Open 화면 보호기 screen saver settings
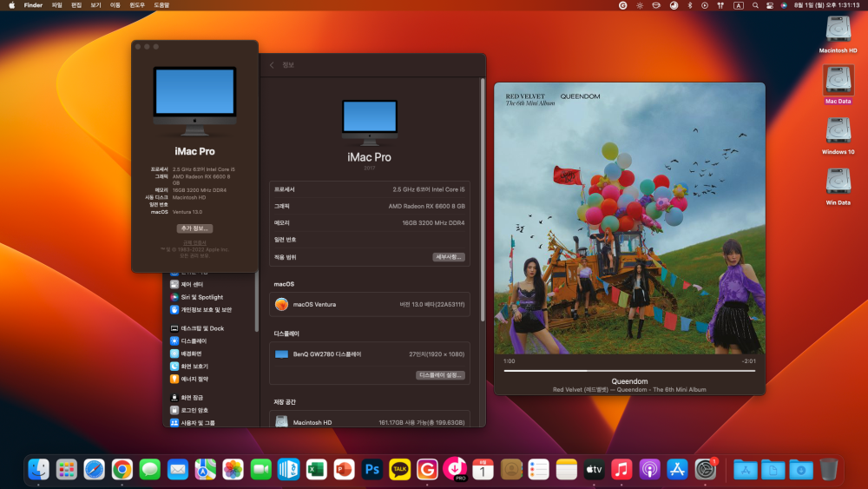Viewport: 868px width, 489px height. click(189, 366)
